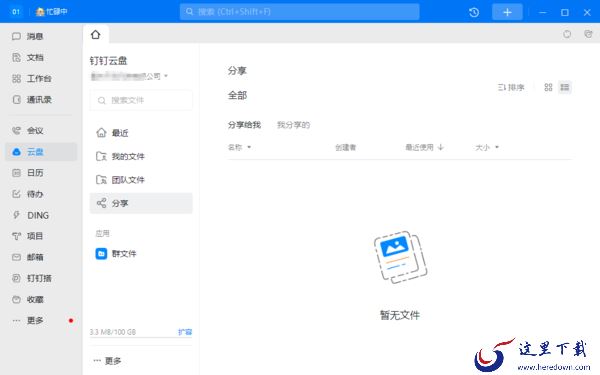
Task: Click the refresh icon top right
Action: pos(567,34)
